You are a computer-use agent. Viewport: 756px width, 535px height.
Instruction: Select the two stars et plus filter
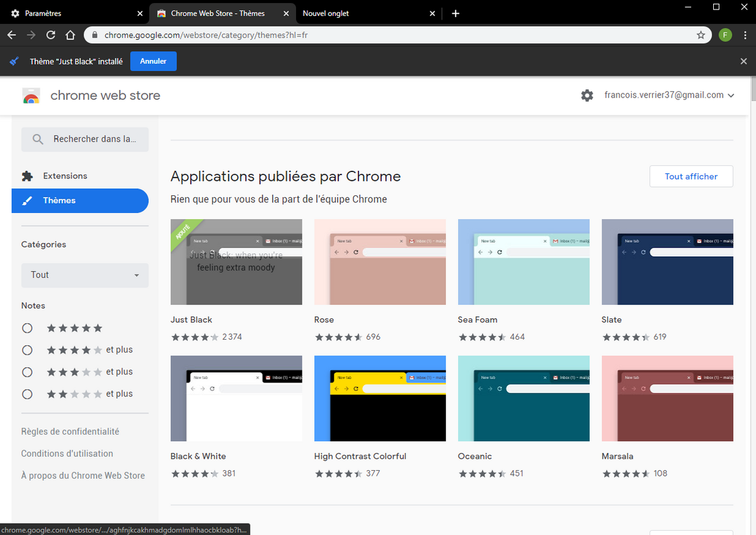tap(27, 394)
